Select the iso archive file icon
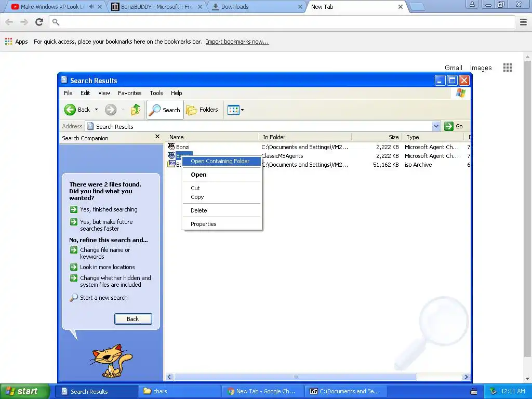The image size is (532, 399). tap(171, 164)
